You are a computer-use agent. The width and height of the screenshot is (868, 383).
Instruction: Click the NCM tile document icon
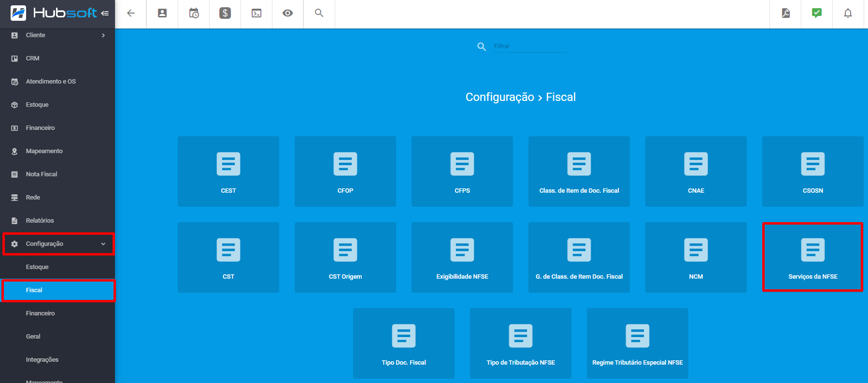point(696,250)
